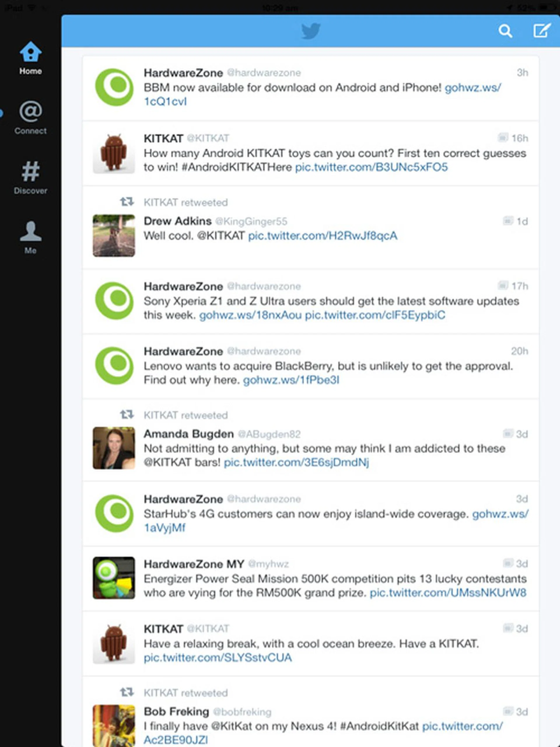Click the Twitter bird logo in header
The image size is (560, 747).
tap(311, 31)
